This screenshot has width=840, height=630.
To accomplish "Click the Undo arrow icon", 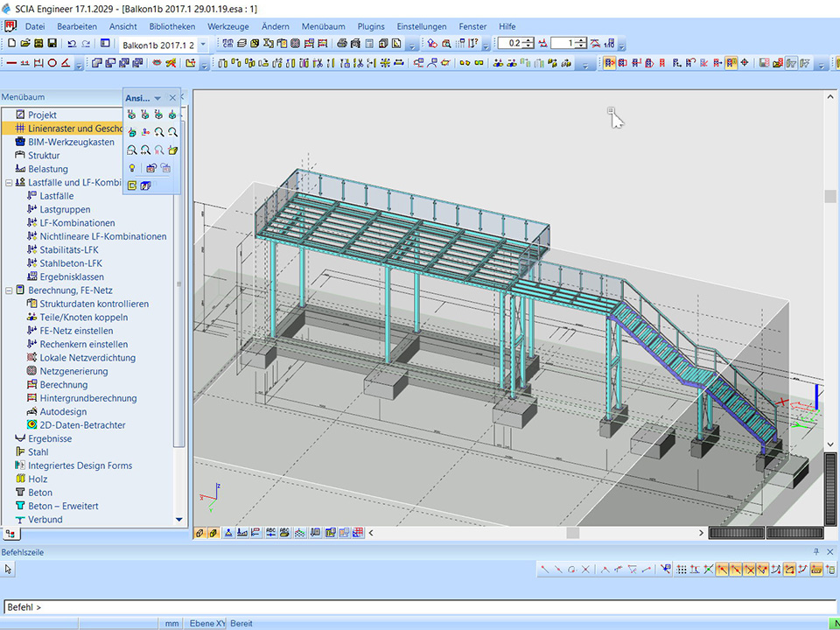I will pyautogui.click(x=72, y=43).
